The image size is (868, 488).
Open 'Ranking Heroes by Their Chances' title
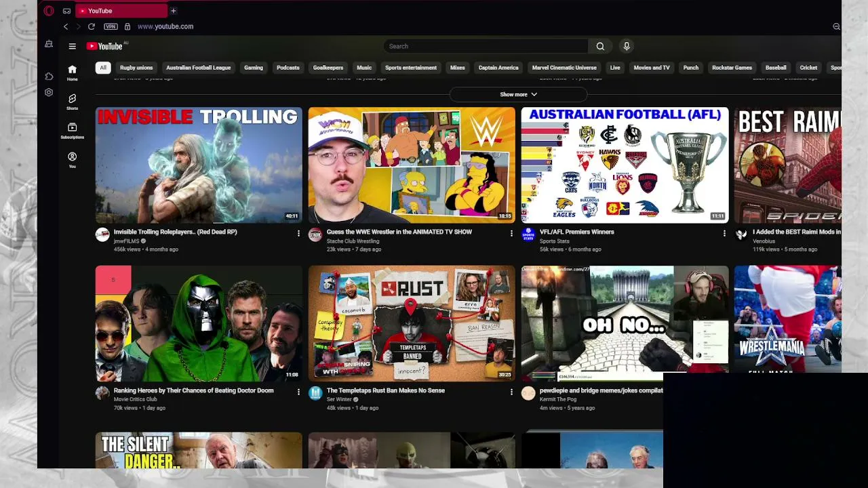coord(194,390)
